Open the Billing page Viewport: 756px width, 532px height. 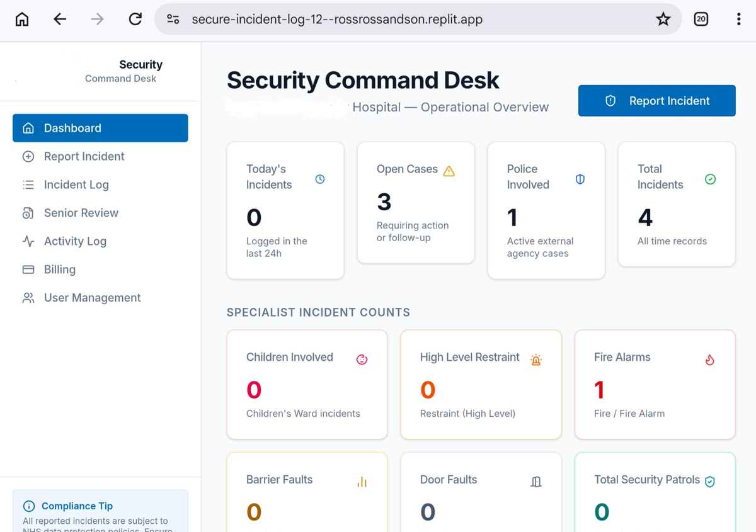[x=100, y=269]
